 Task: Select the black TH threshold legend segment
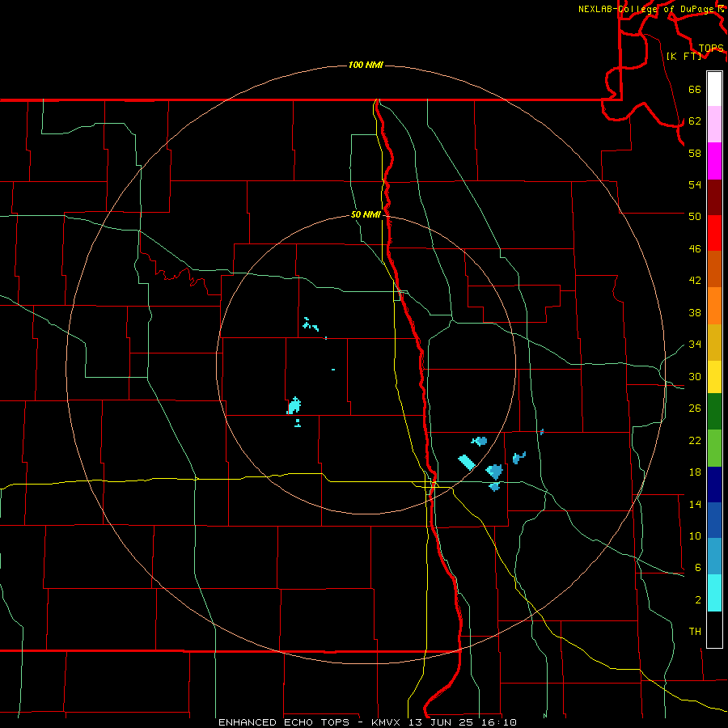[x=714, y=629]
